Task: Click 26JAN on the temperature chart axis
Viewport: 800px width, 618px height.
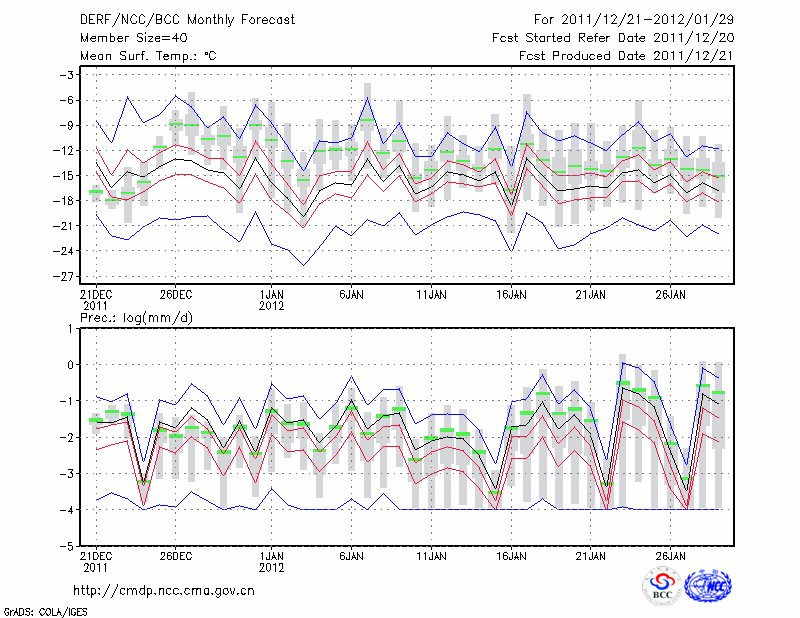Action: click(670, 295)
